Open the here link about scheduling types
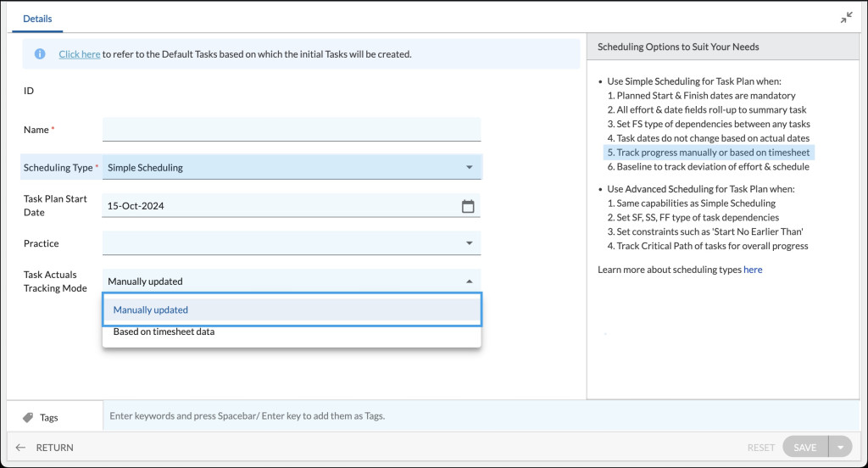This screenshot has height=468, width=868. pos(753,269)
